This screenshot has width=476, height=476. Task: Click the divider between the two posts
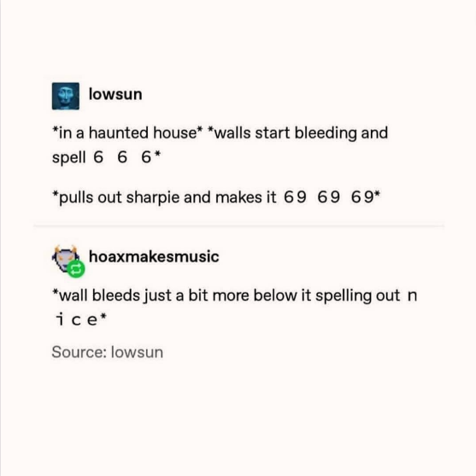click(238, 226)
